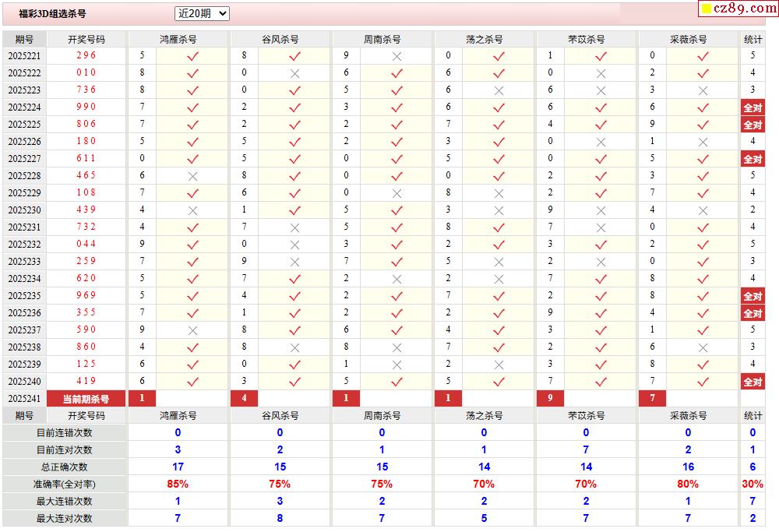Click the check mark for 谷风杀号 in row 2025240

(294, 382)
